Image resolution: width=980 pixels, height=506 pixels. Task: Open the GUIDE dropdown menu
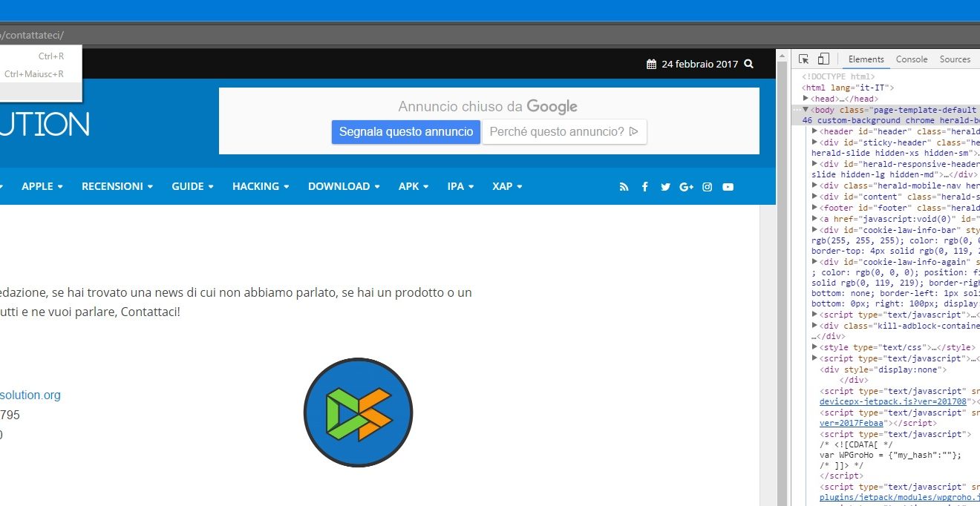point(193,186)
